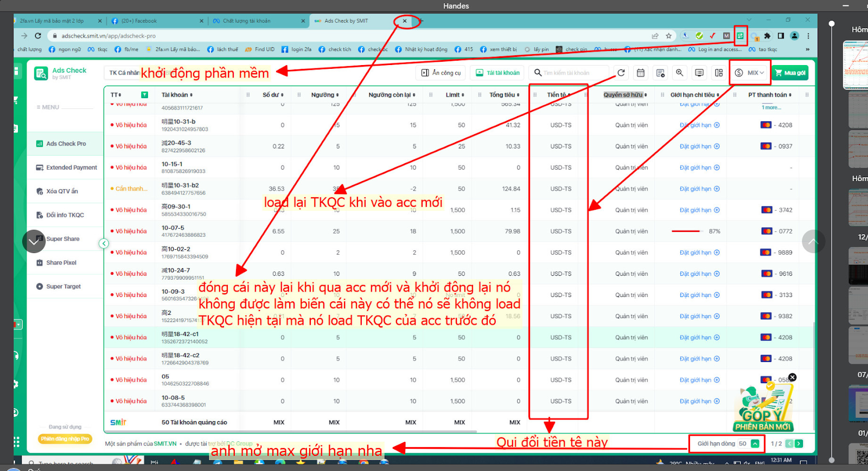
Task: Click the Góp ý Phiên bản mới banner
Action: coord(763,408)
